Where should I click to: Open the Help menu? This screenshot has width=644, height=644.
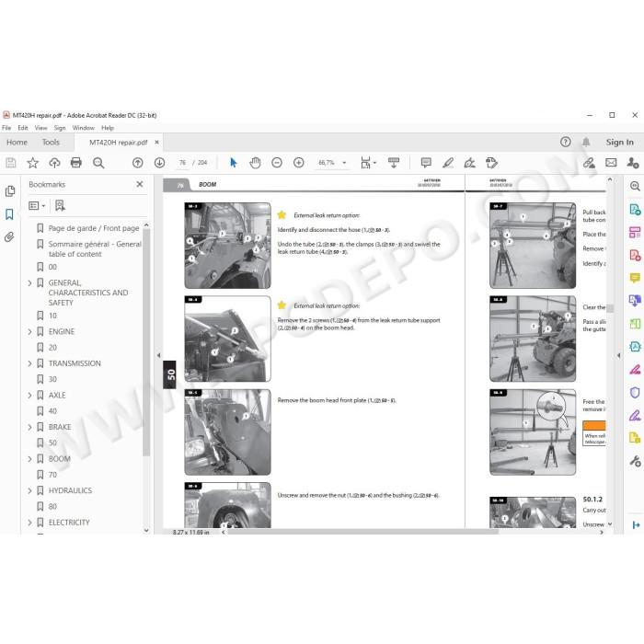tap(108, 128)
